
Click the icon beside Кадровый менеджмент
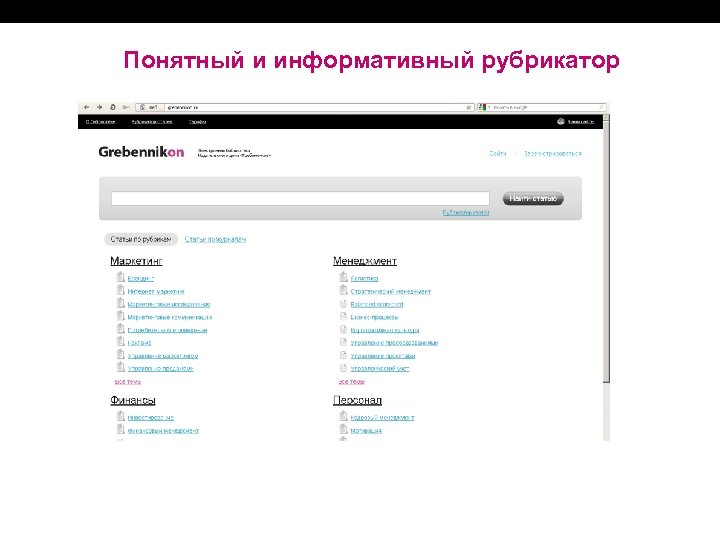tap(343, 416)
